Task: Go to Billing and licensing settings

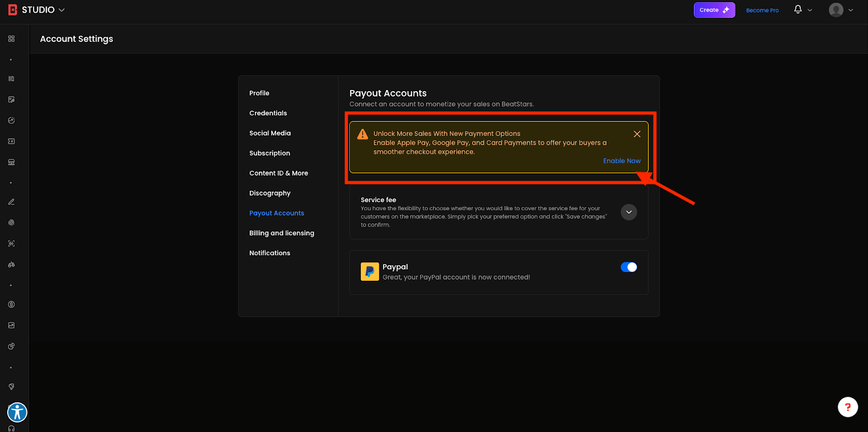Action: pyautogui.click(x=282, y=233)
